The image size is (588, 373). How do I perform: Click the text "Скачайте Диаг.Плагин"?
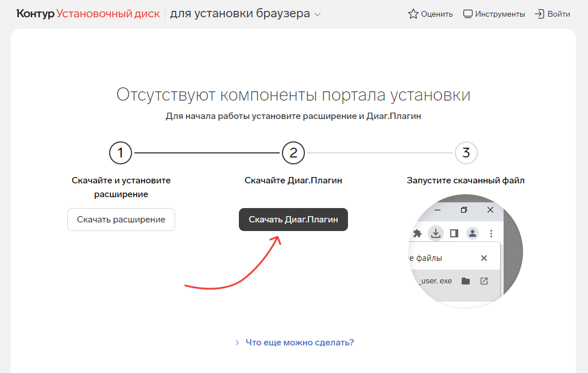tap(293, 180)
